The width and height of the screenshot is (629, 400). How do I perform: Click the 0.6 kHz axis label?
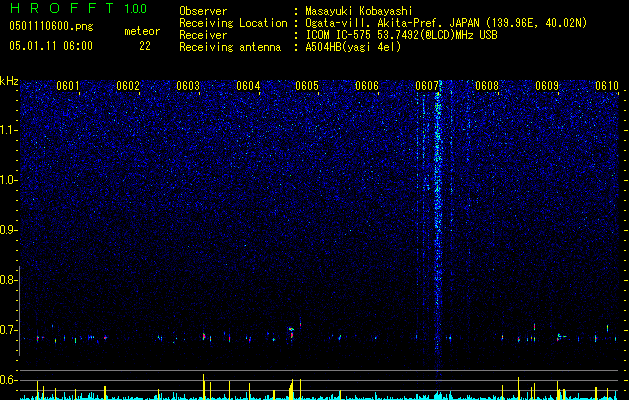click(x=9, y=380)
